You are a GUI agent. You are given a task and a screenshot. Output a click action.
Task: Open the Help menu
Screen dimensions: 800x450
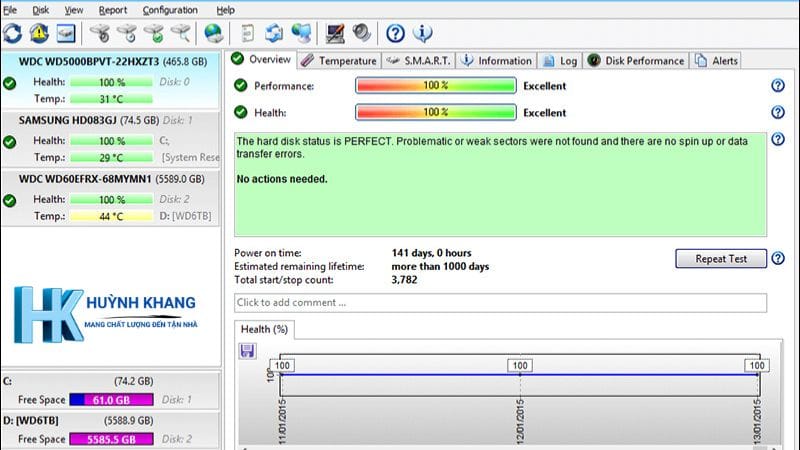(225, 10)
